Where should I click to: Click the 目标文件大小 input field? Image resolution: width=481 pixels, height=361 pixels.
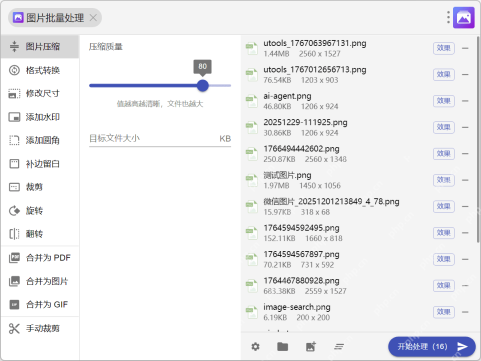click(x=160, y=138)
